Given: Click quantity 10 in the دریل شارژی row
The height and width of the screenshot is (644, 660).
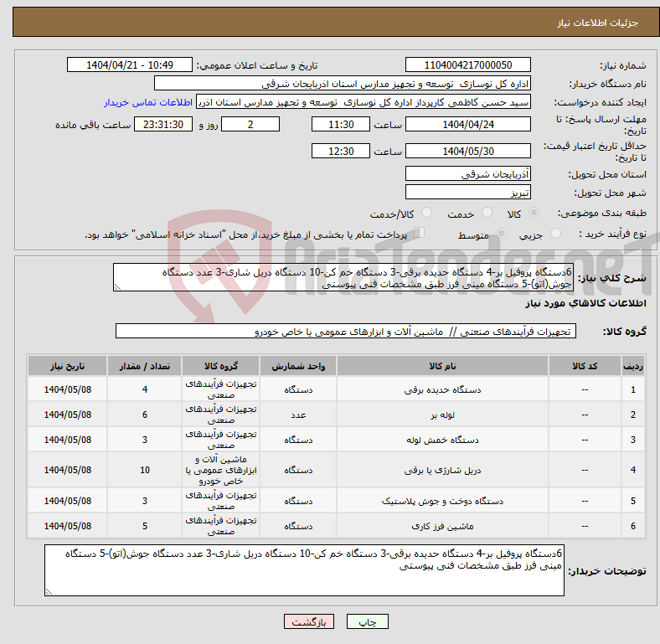Looking at the screenshot, I should 145,470.
